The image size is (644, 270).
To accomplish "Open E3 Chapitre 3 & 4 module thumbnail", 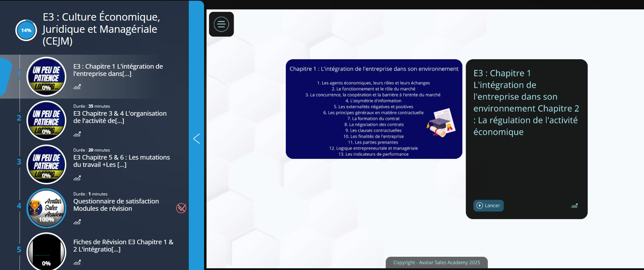I will (x=46, y=121).
